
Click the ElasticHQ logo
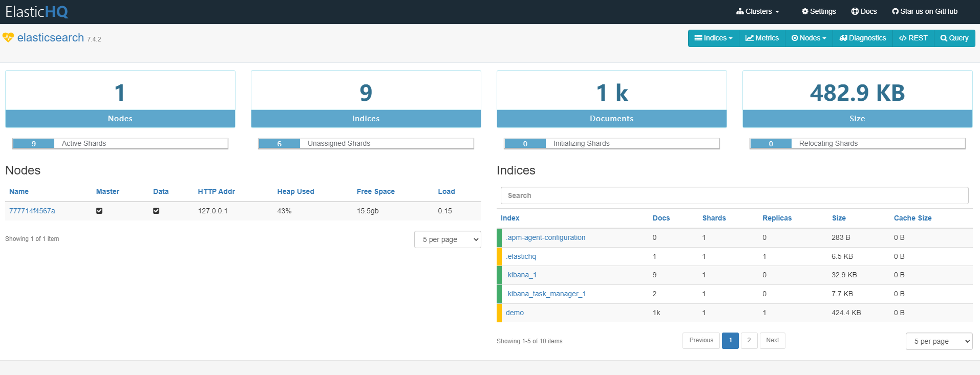(37, 12)
